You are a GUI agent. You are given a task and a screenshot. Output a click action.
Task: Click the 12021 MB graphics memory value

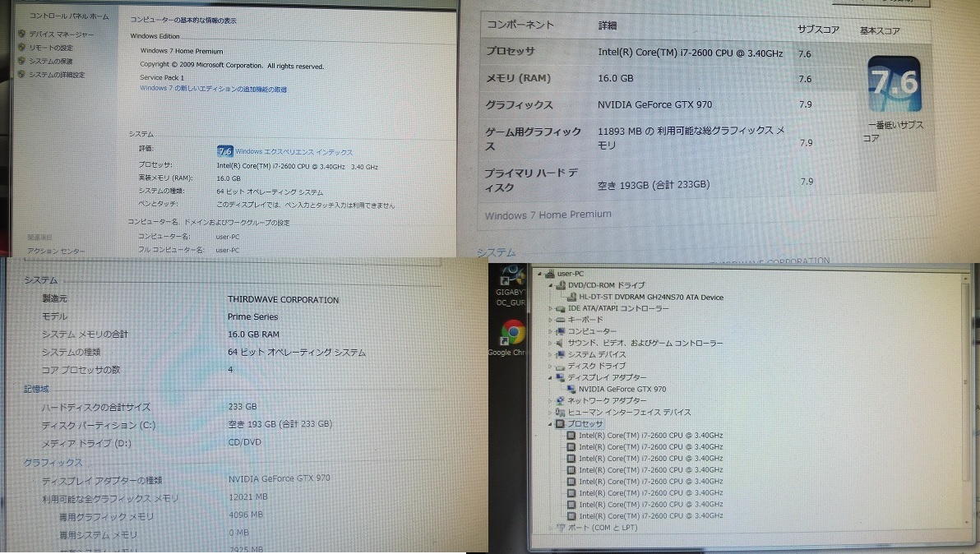247,496
